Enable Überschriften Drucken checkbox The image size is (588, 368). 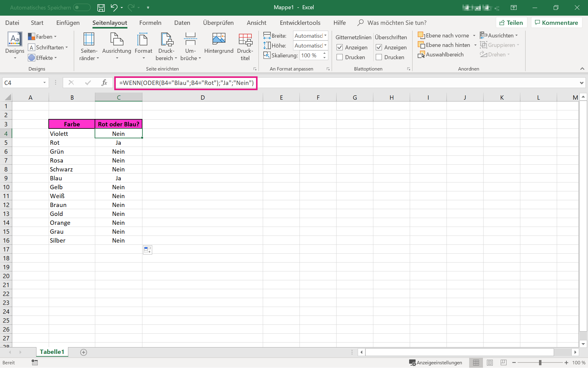pyautogui.click(x=379, y=57)
